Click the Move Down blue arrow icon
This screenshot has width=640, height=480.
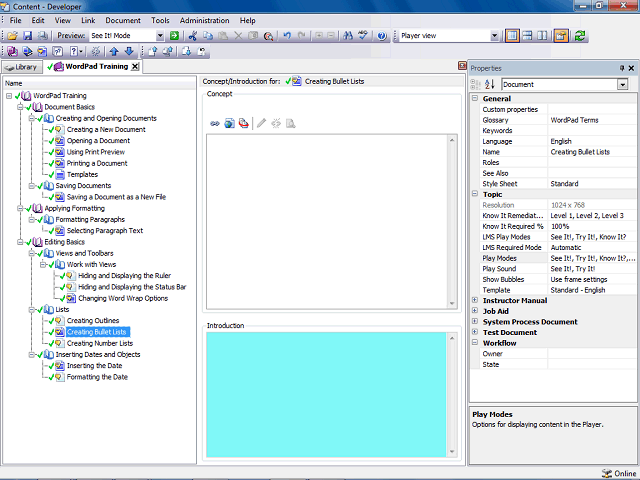point(129,51)
